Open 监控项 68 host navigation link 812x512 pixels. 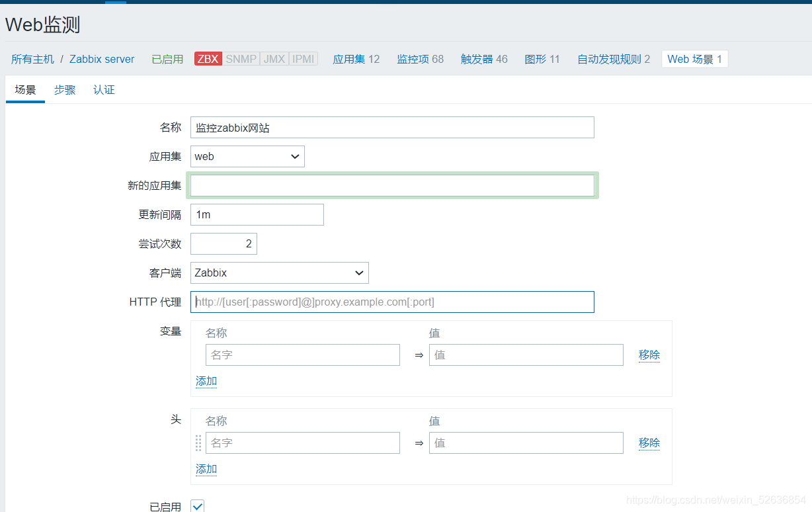(420, 59)
